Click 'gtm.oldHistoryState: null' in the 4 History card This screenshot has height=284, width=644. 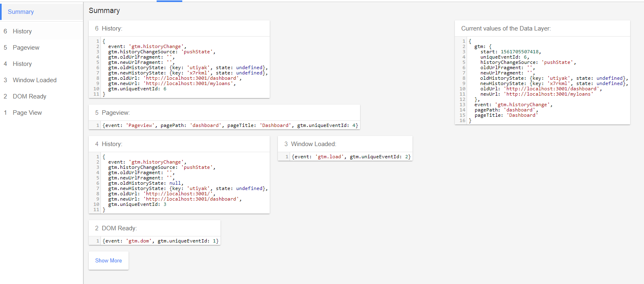(x=146, y=183)
